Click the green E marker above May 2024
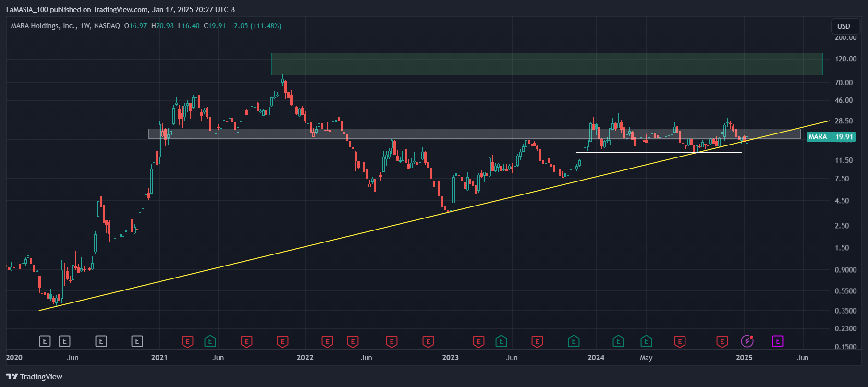The height and width of the screenshot is (387, 868). coord(646,341)
